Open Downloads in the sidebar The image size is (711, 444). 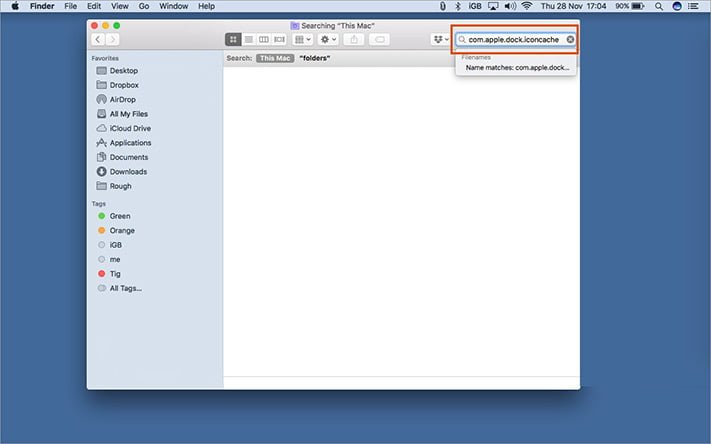[x=122, y=172]
